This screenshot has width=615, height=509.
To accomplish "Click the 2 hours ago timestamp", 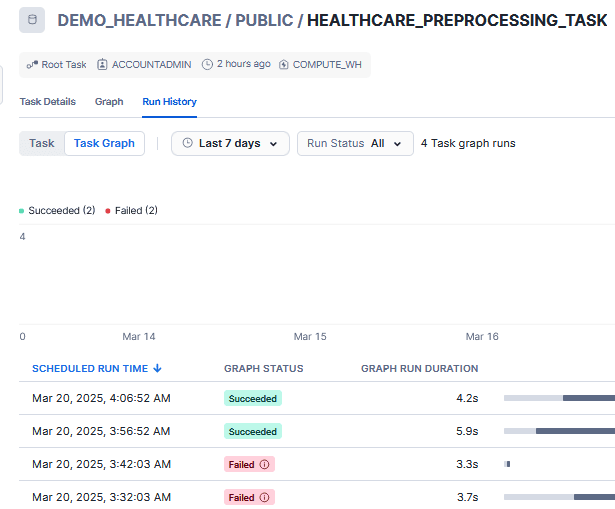I will [244, 64].
